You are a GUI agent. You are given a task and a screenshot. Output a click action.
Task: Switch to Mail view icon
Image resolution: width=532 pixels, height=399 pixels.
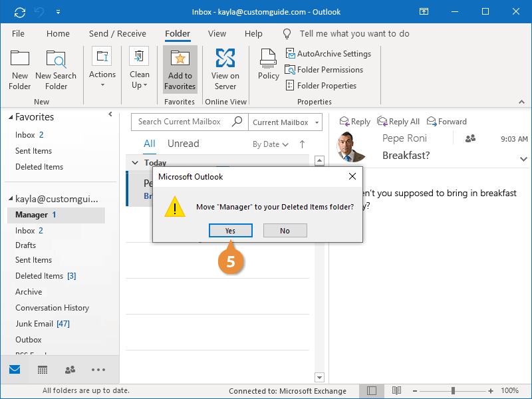pyautogui.click(x=15, y=370)
